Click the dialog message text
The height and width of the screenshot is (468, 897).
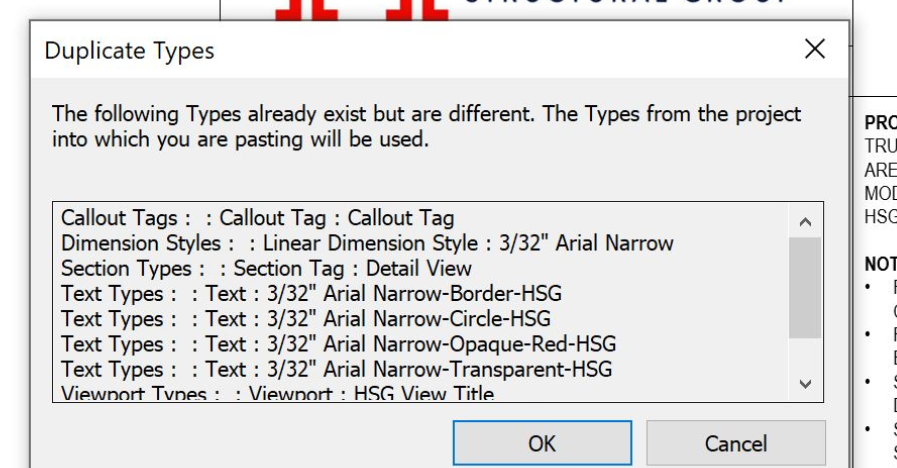[426, 126]
